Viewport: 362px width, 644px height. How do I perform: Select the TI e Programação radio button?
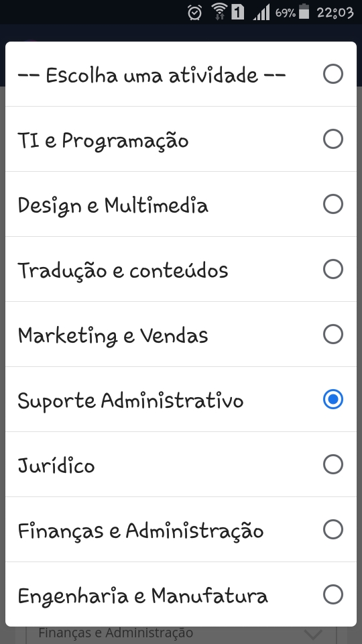(x=333, y=139)
